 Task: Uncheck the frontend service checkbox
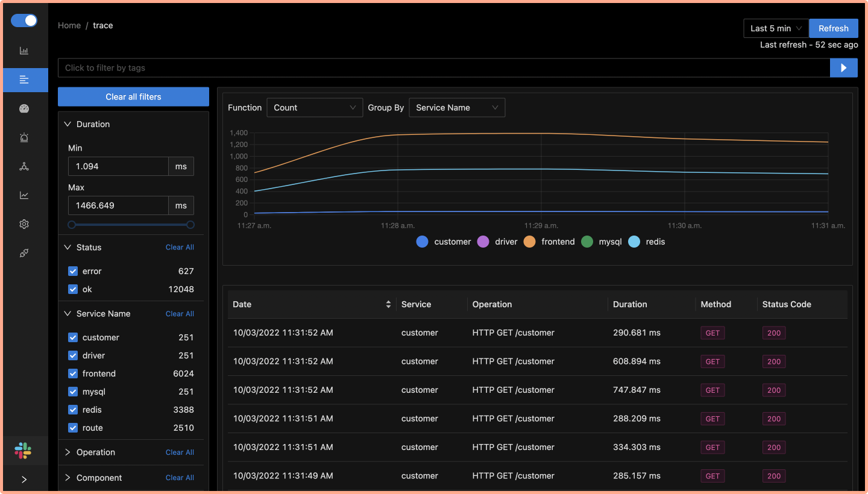point(73,374)
